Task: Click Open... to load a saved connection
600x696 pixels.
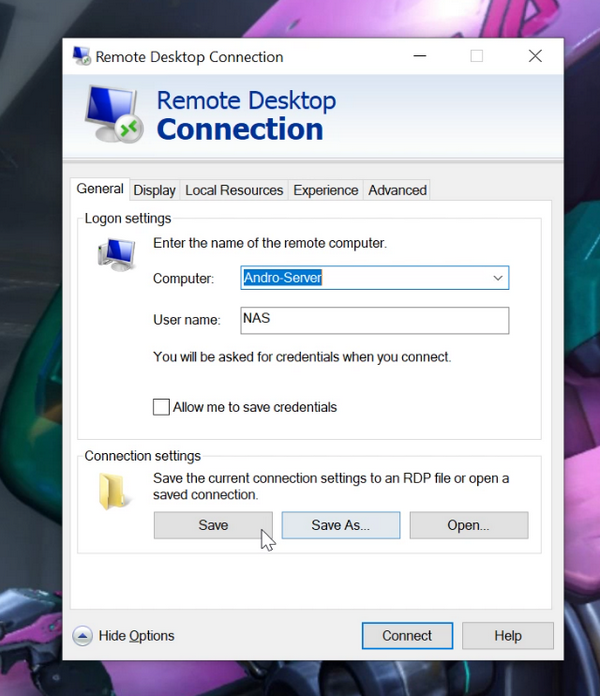Action: [468, 525]
